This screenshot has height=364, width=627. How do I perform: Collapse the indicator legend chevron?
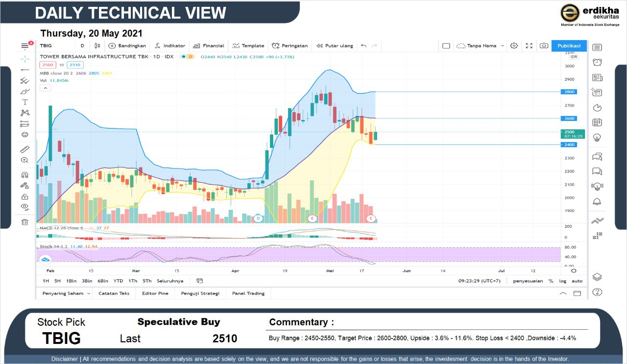pos(45,88)
